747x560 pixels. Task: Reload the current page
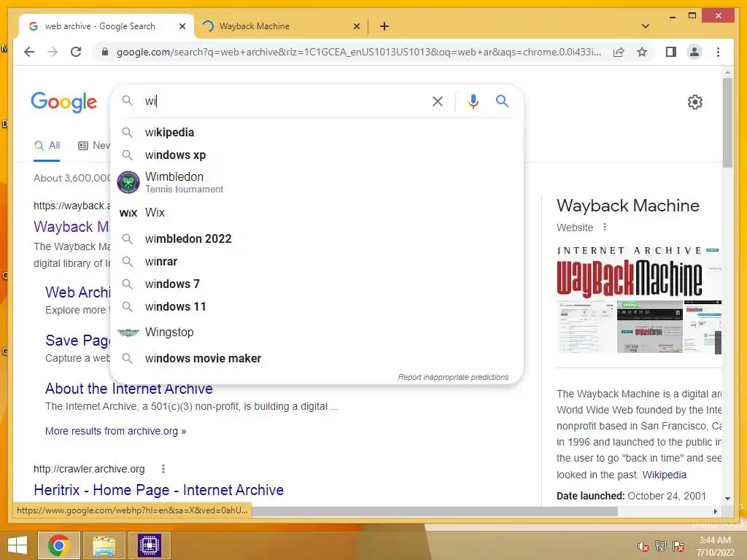(x=76, y=52)
